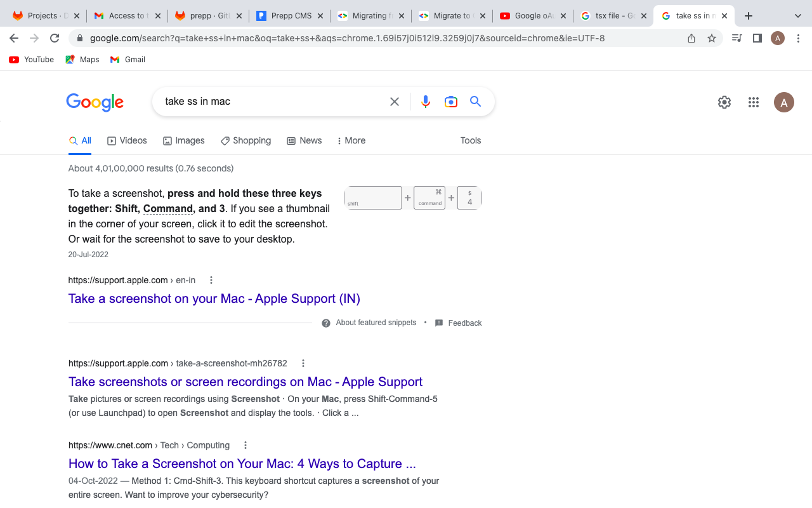Close the 'take ss in mac' tab
The width and height of the screenshot is (812, 508).
724,16
